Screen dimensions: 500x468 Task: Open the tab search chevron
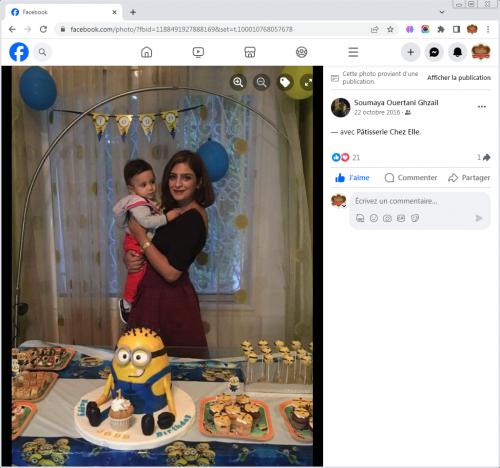pyautogui.click(x=442, y=12)
